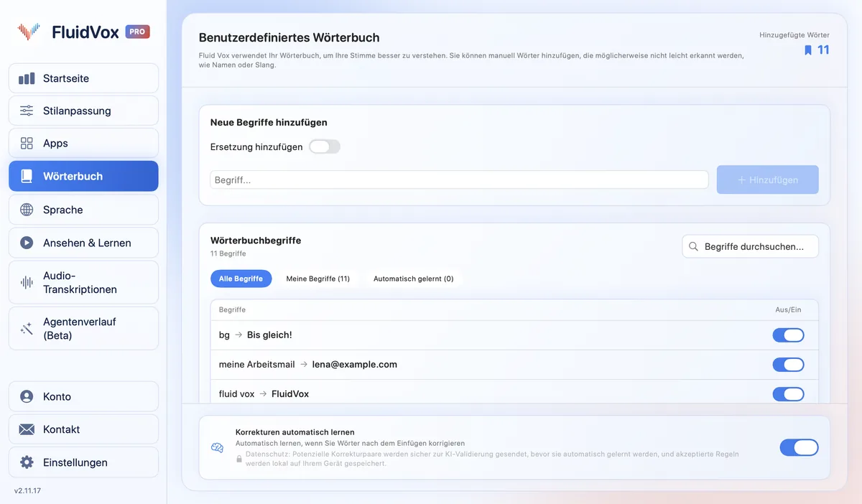Click the Hinzufügen button
This screenshot has height=504, width=862.
[x=767, y=180]
